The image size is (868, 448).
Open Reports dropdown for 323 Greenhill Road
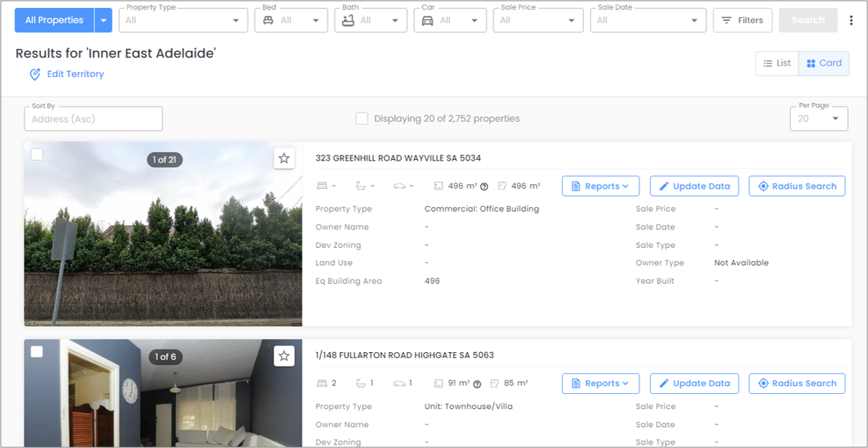(601, 186)
